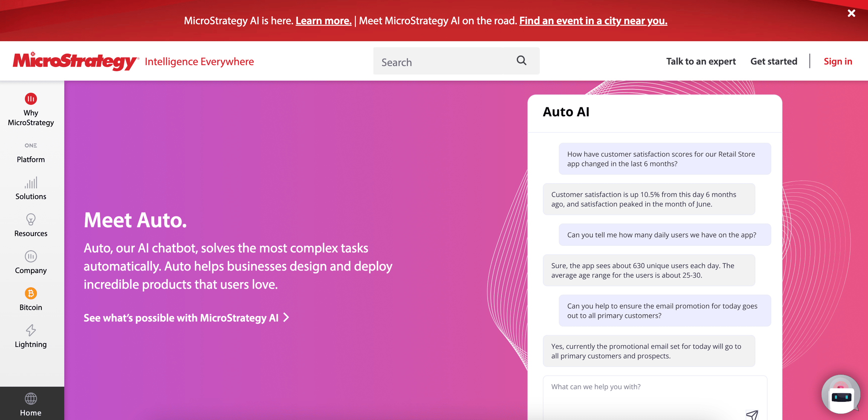Click the MicroStrategy logo
Image resolution: width=868 pixels, height=420 pixels.
[75, 61]
